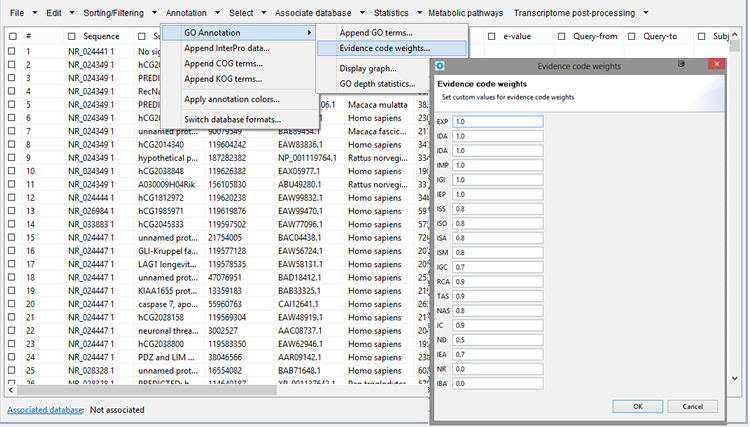Focus the IEA weight value field

click(497, 354)
